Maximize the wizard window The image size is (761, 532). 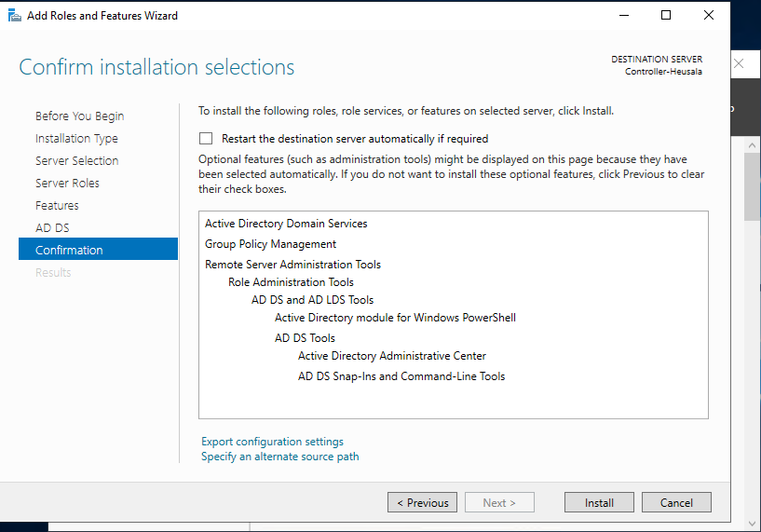pos(666,16)
